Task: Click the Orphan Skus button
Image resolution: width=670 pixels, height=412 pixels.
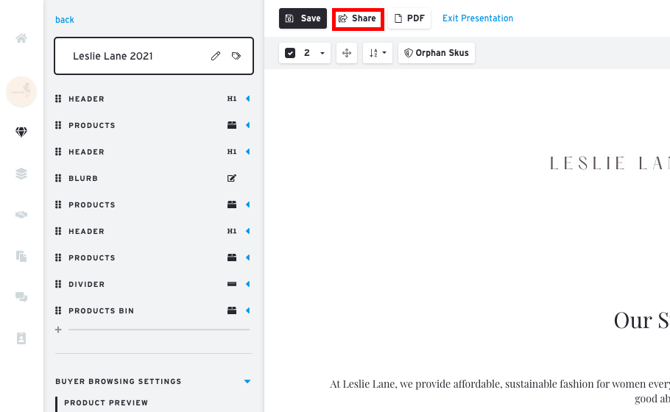Action: click(x=436, y=53)
